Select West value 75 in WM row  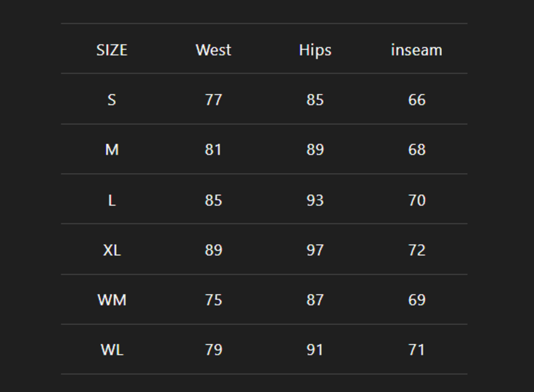tap(214, 300)
